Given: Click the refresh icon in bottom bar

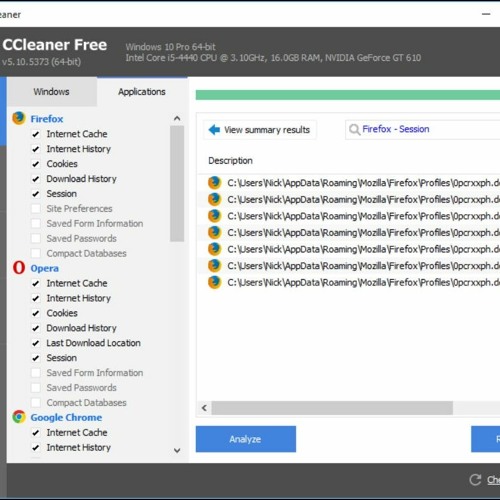Looking at the screenshot, I should (x=475, y=480).
